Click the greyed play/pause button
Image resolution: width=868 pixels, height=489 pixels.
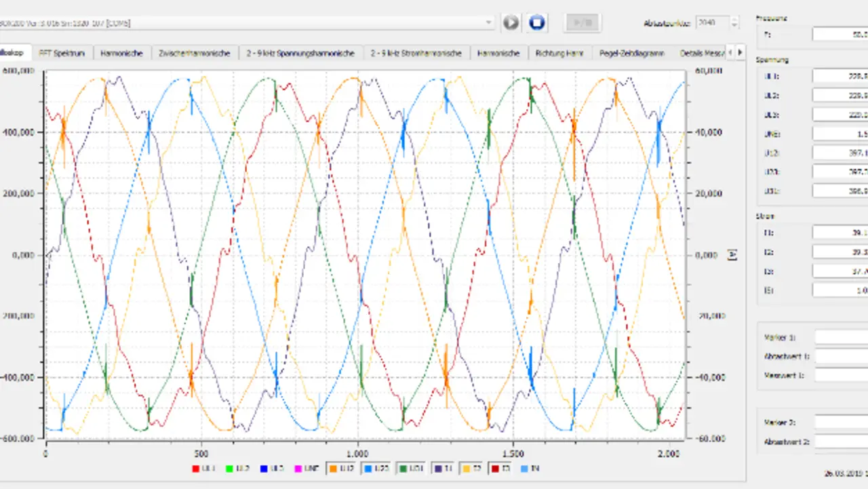(582, 23)
